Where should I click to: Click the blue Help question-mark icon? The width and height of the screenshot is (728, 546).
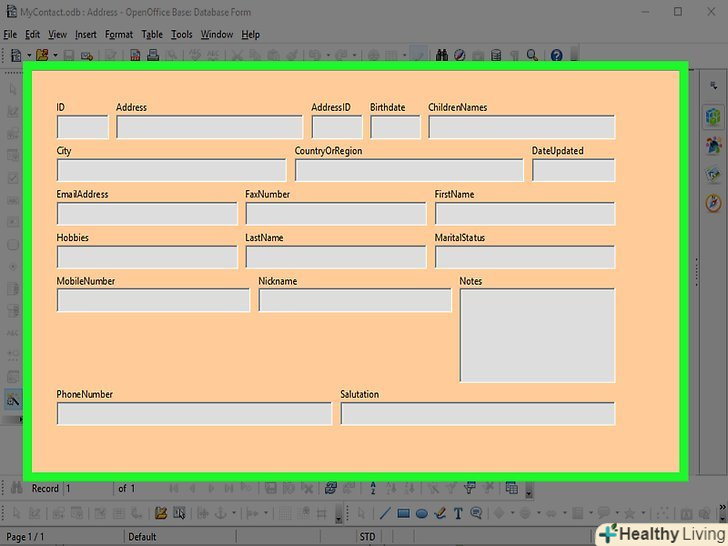pyautogui.click(x=556, y=55)
